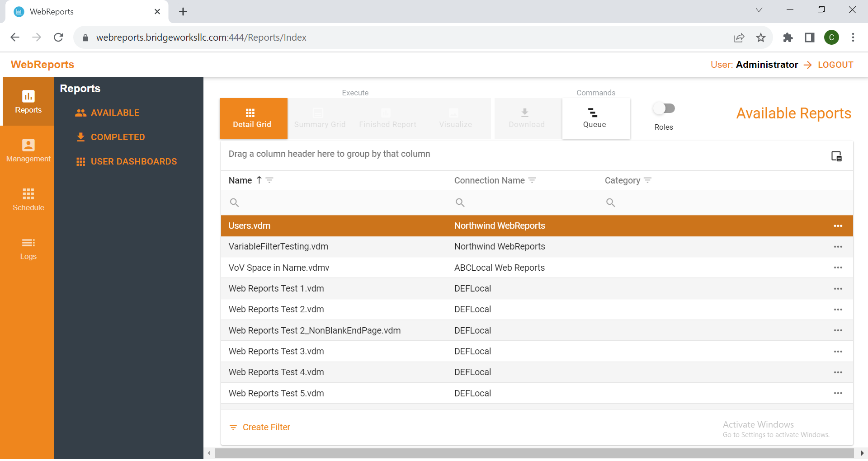Bookmark this page with star icon

pos(761,38)
